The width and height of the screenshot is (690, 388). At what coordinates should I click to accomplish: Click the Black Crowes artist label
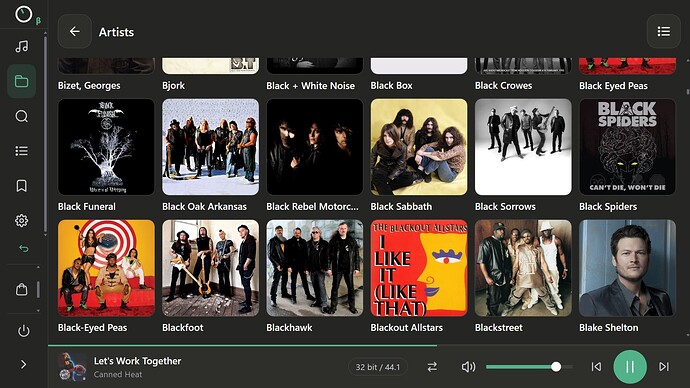[x=503, y=86]
